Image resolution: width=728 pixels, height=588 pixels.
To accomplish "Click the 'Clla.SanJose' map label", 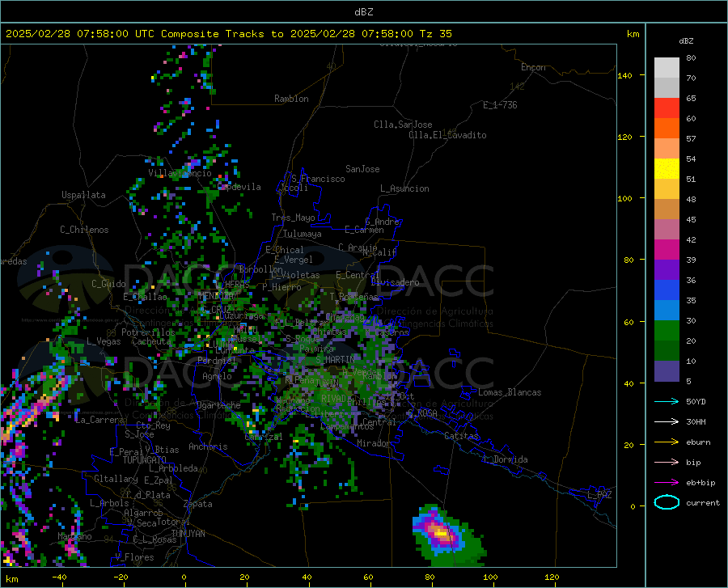I will [403, 125].
